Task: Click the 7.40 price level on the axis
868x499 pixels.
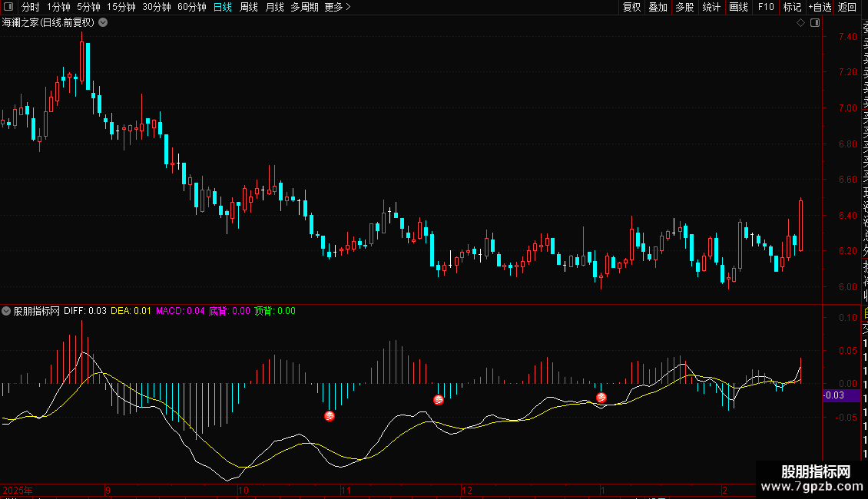Action: [847, 37]
